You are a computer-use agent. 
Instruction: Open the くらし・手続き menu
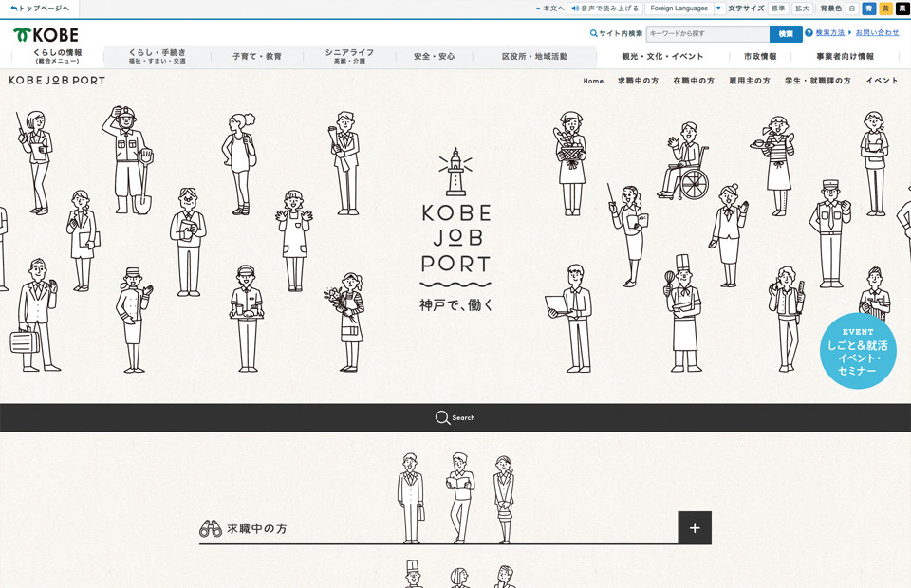(158, 56)
